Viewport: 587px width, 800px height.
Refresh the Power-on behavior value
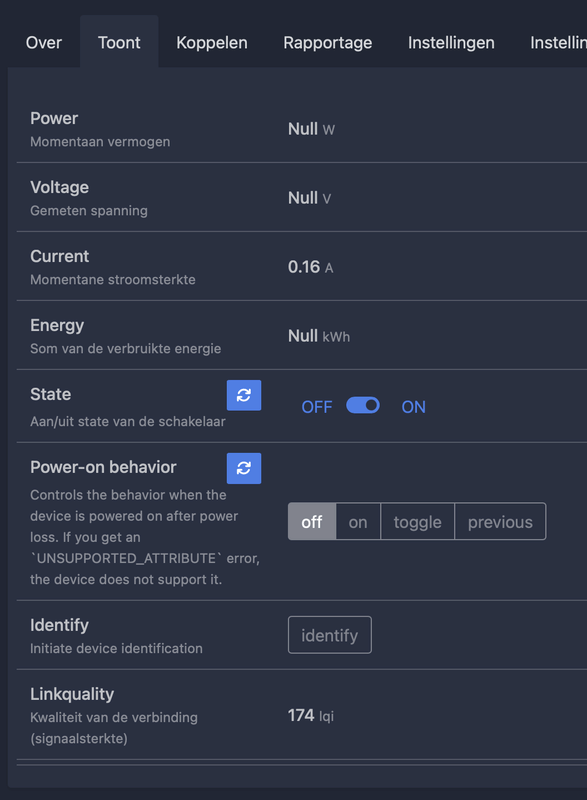coord(244,468)
